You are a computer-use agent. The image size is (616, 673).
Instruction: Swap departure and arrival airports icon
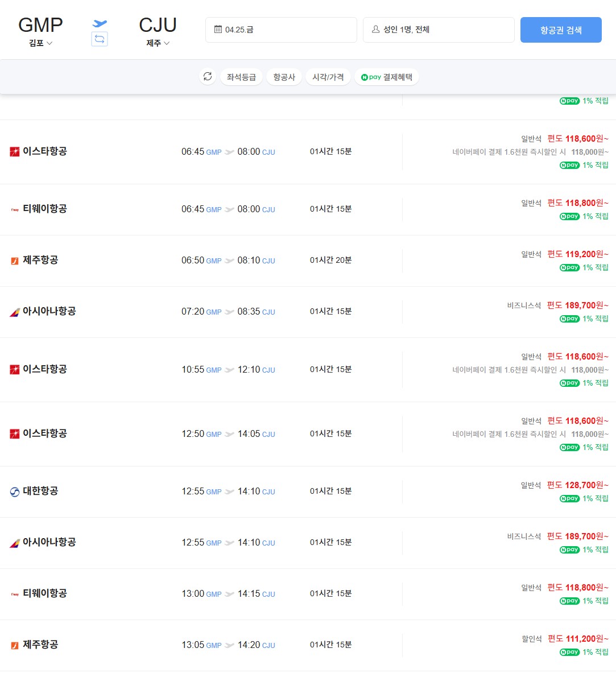[x=99, y=39]
